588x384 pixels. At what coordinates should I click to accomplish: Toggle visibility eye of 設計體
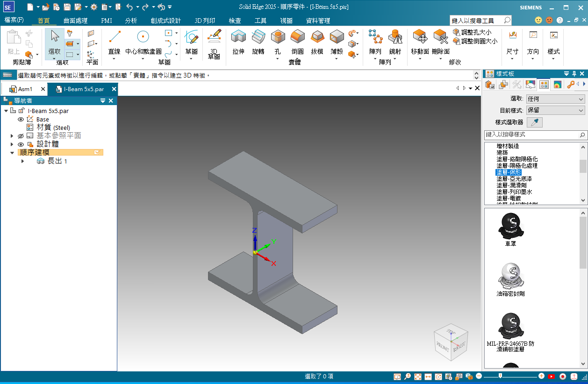tap(21, 144)
